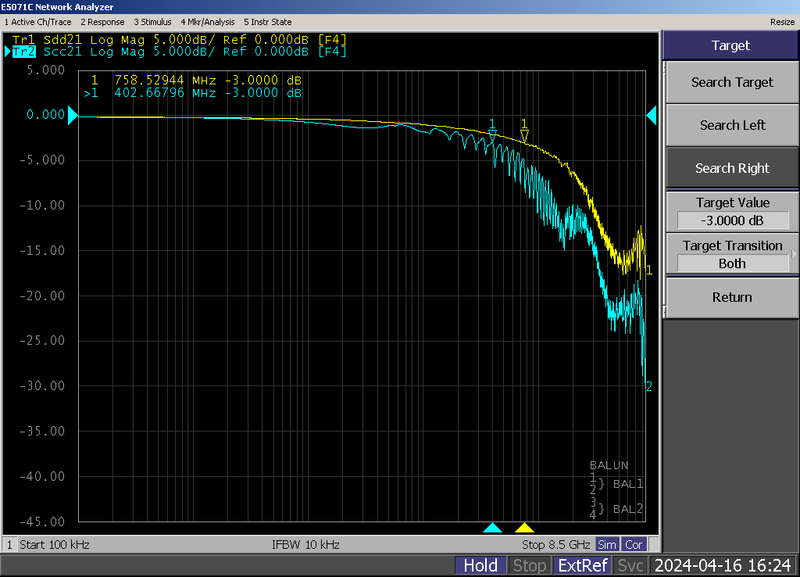Screen dimensions: 800x577
Task: Toggle Target Transition to change from Both
Action: pyautogui.click(x=731, y=263)
